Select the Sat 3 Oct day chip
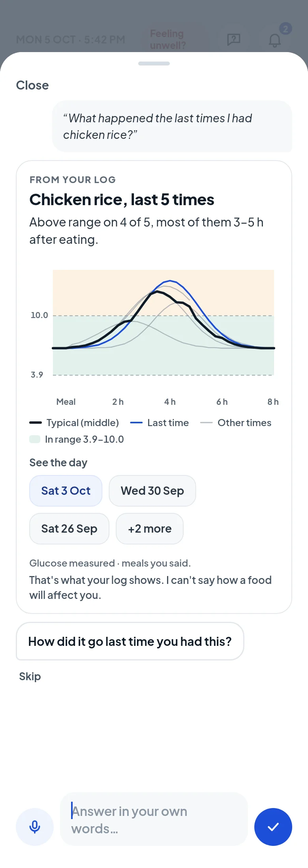The height and width of the screenshot is (868, 308). 66,491
